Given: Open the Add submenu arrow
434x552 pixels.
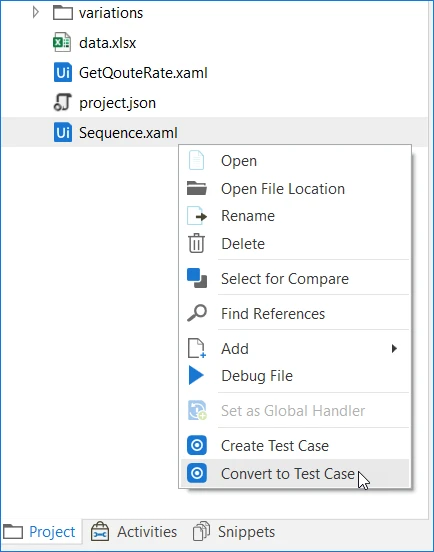Looking at the screenshot, I should tap(394, 349).
